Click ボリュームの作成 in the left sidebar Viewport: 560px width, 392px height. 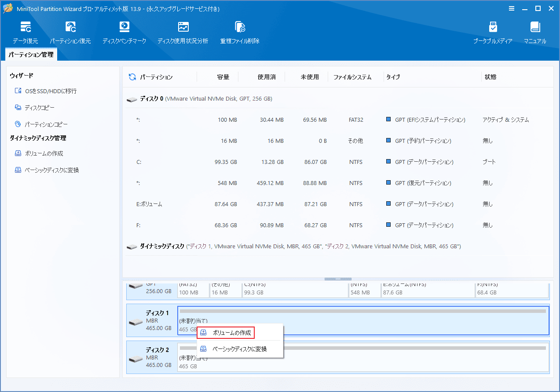(44, 153)
